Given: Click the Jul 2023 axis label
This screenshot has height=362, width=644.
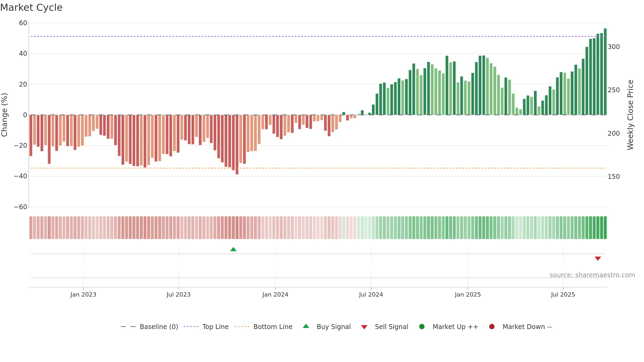Looking at the screenshot, I should (x=178, y=294).
